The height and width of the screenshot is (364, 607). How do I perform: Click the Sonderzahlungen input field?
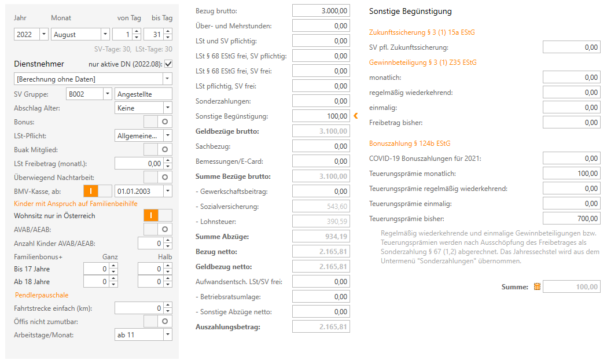(x=321, y=101)
